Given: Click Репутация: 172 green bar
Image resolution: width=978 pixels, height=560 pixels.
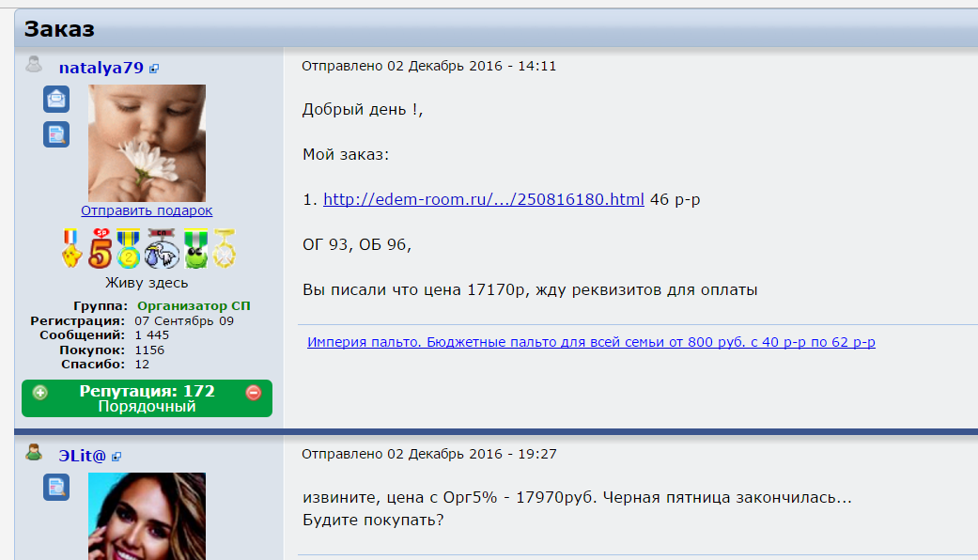Looking at the screenshot, I should 147,398.
